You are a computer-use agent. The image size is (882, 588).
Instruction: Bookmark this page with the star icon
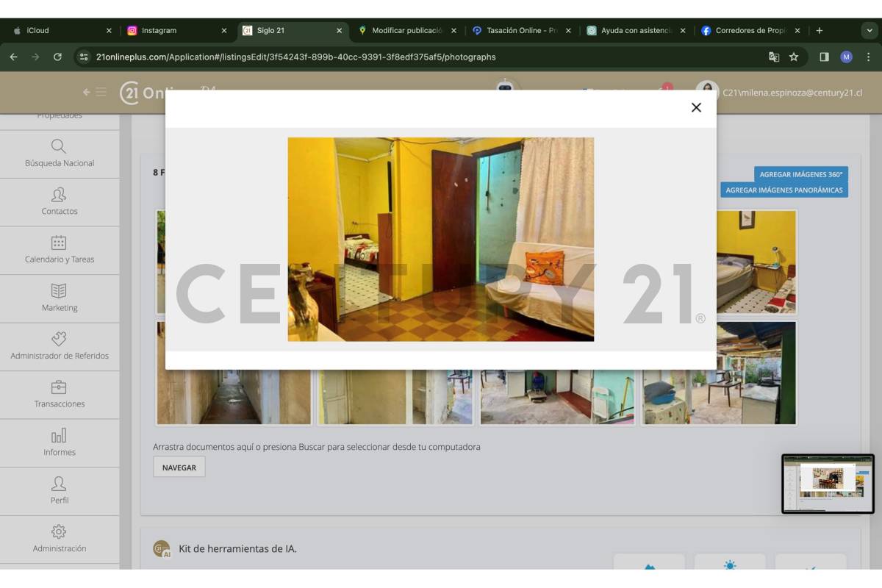pyautogui.click(x=794, y=57)
